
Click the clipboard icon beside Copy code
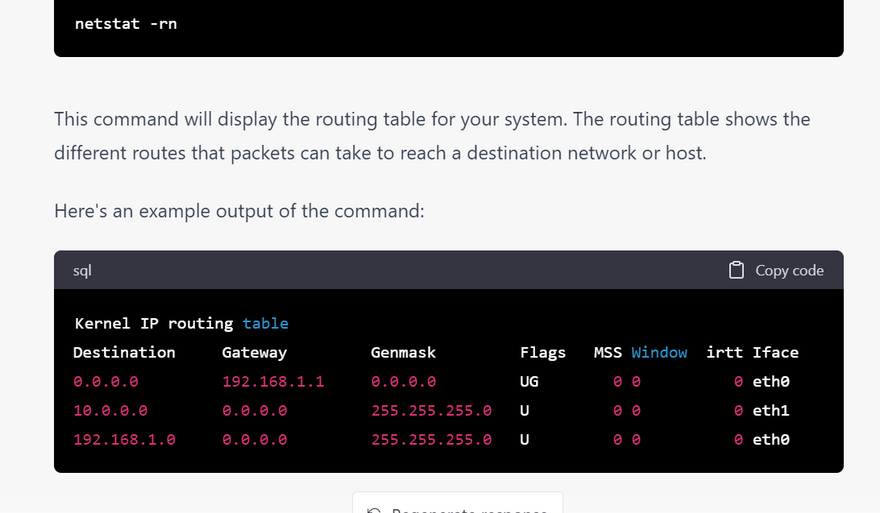(737, 270)
